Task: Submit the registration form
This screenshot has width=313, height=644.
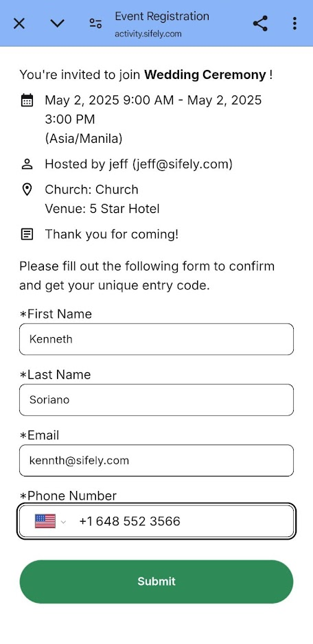Action: coord(156,582)
